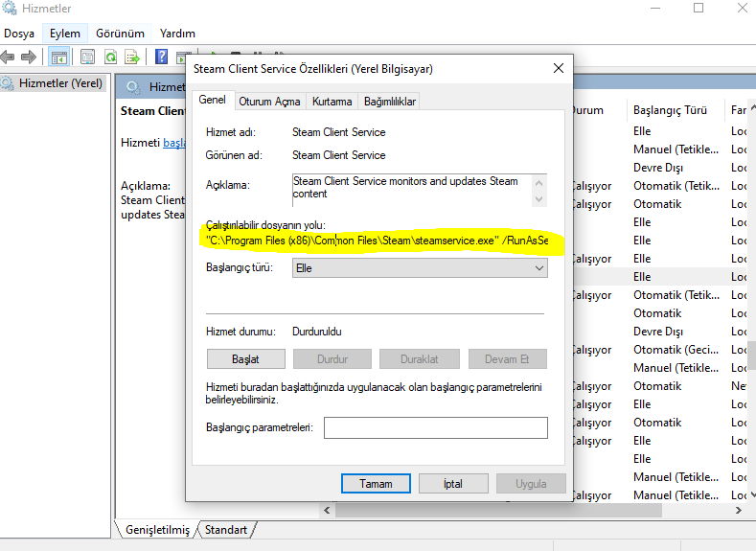Switch to the Kurtarma tab
Image resolution: width=756 pixels, height=551 pixels.
click(x=332, y=102)
